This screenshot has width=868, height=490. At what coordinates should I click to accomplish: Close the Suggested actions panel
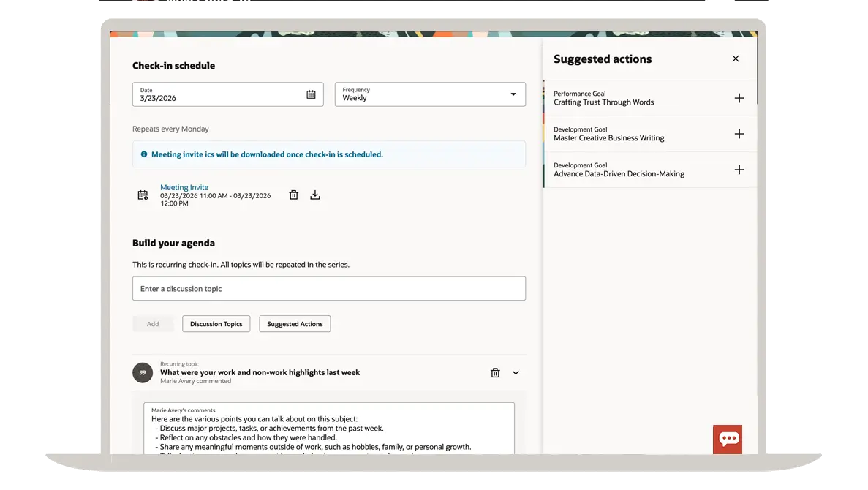(736, 59)
